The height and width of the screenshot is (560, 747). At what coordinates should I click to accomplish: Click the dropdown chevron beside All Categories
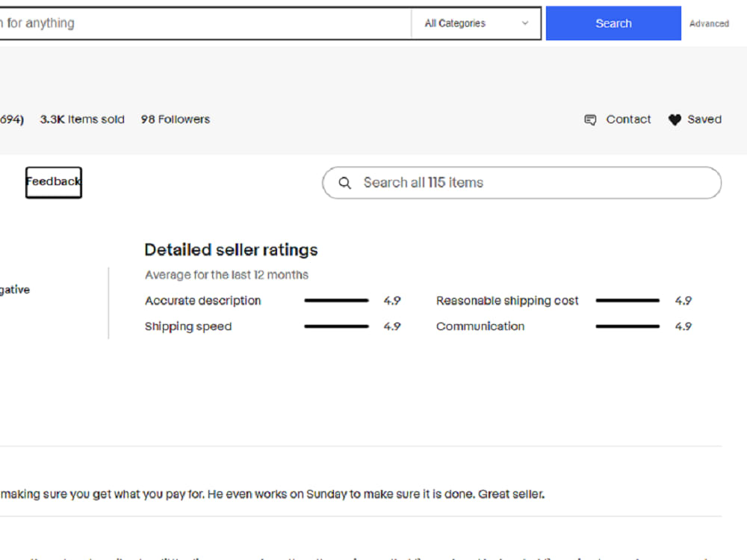click(x=525, y=23)
